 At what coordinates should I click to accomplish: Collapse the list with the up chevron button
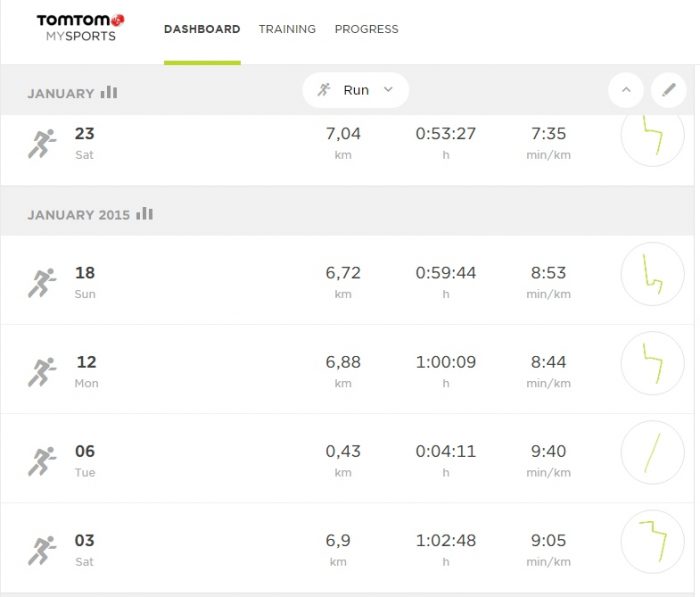click(x=626, y=90)
